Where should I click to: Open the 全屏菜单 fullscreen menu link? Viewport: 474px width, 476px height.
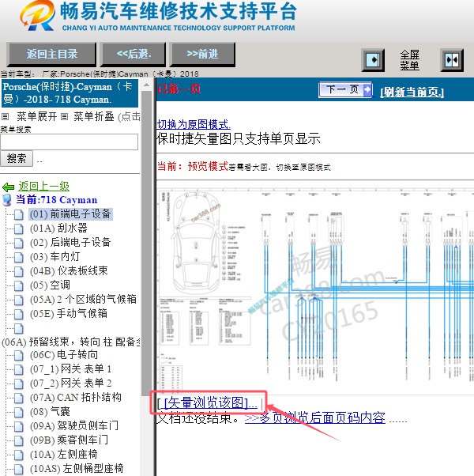[x=409, y=60]
